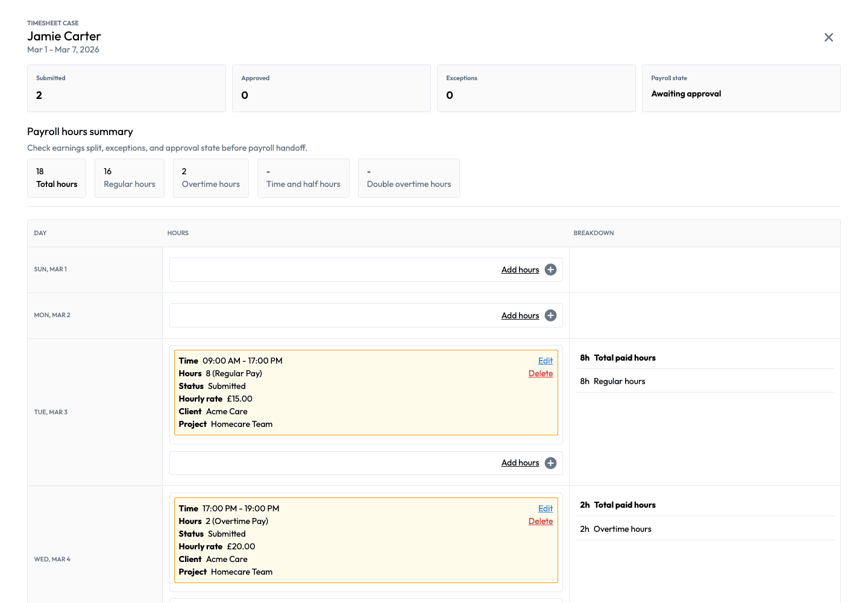Click the Exceptions stat card
Screen dimensions: 868x603
536,88
